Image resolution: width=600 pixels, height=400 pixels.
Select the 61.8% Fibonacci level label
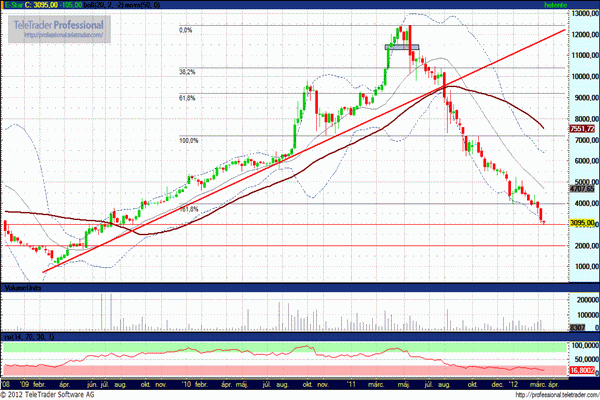(186, 98)
